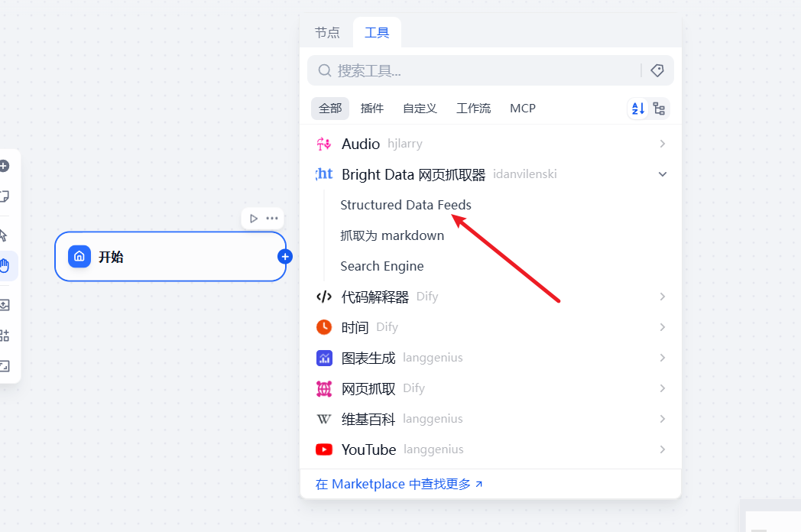
Task: Run the 开始 node with play icon
Action: pyautogui.click(x=254, y=219)
